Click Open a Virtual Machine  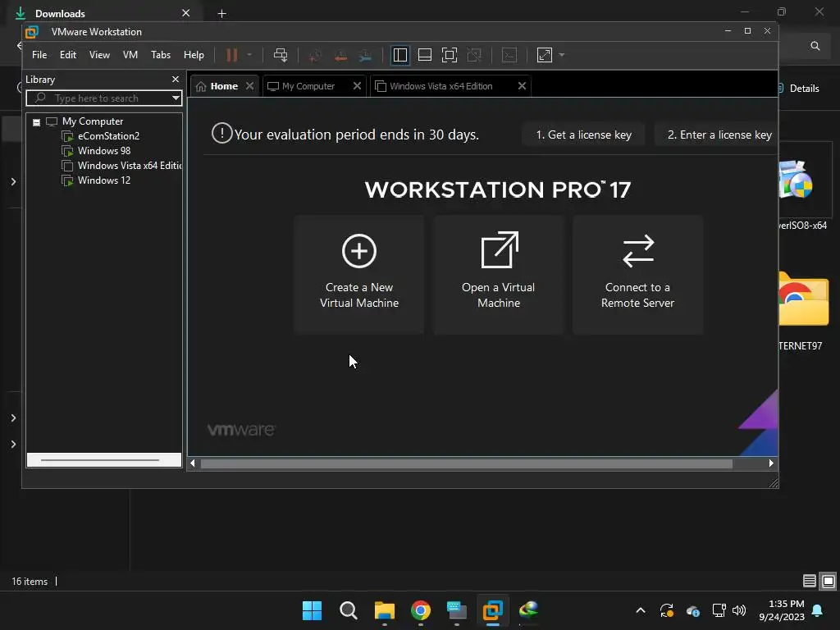click(x=498, y=275)
